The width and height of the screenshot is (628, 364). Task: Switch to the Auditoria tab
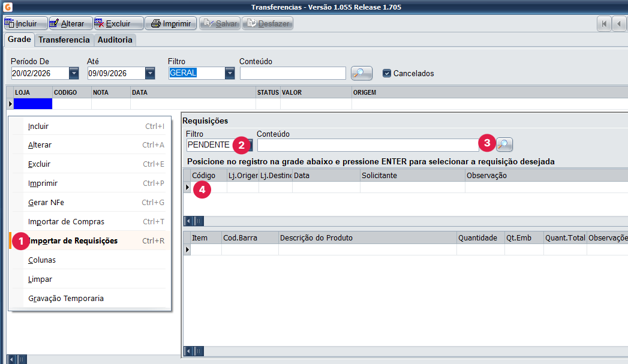(x=115, y=40)
